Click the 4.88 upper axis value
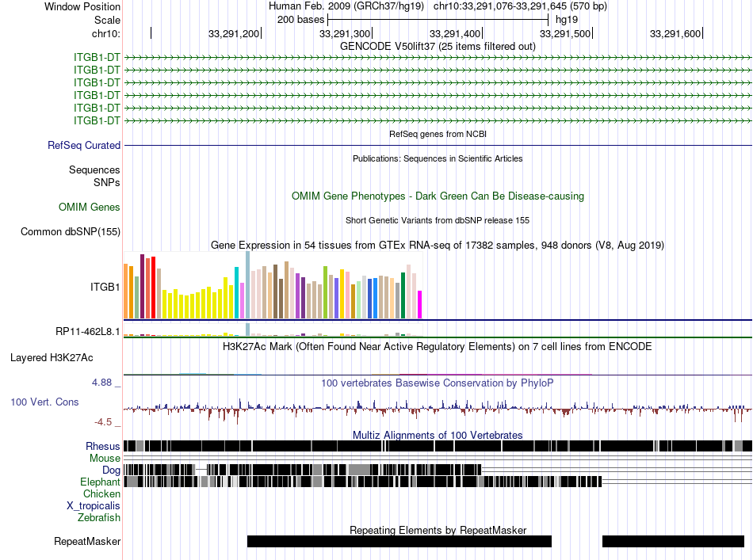 101,383
